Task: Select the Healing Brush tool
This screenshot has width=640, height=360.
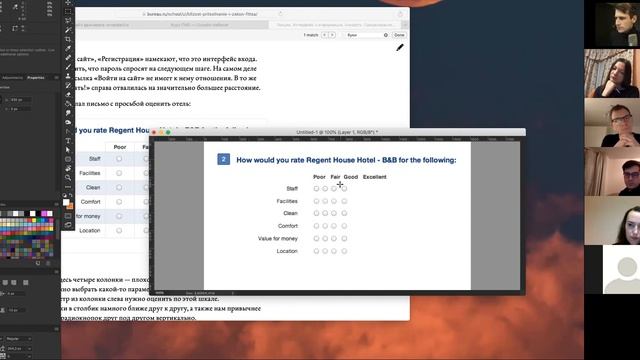Action: click(x=68, y=58)
